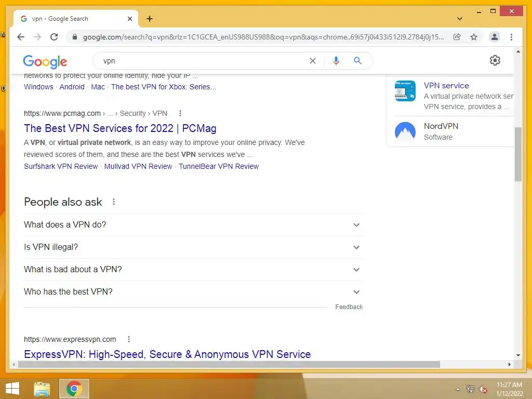Open The Best VPN Services for 2022 result

(120, 128)
